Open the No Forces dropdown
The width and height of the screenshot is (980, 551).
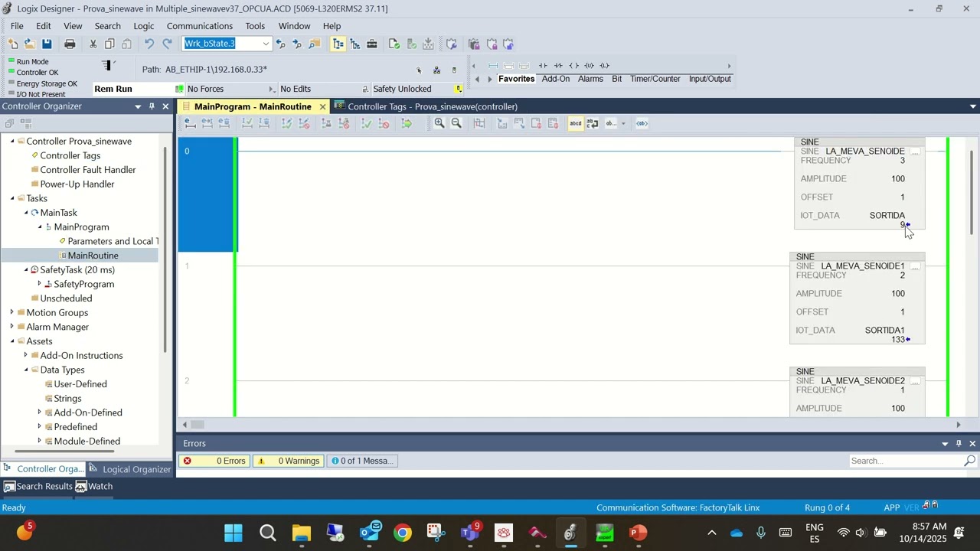coord(271,89)
